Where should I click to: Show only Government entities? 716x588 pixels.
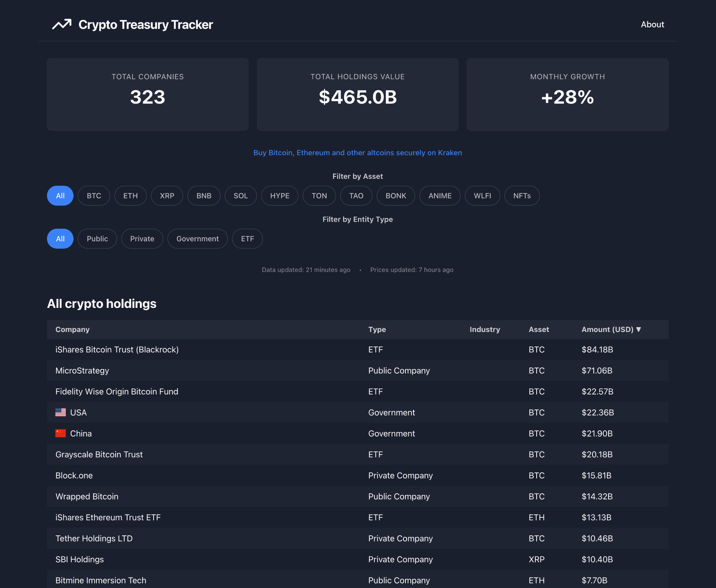[x=197, y=238]
